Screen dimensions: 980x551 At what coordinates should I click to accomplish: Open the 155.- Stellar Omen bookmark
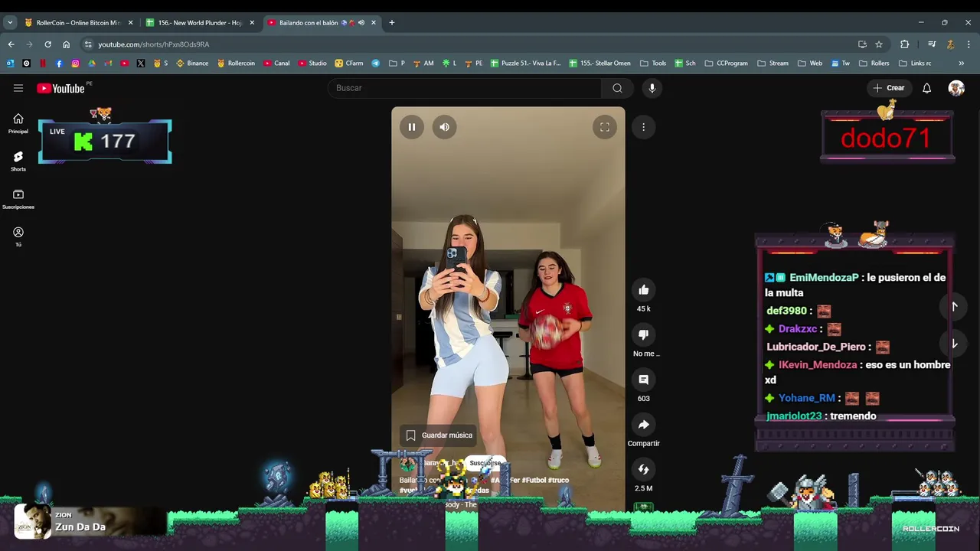599,63
